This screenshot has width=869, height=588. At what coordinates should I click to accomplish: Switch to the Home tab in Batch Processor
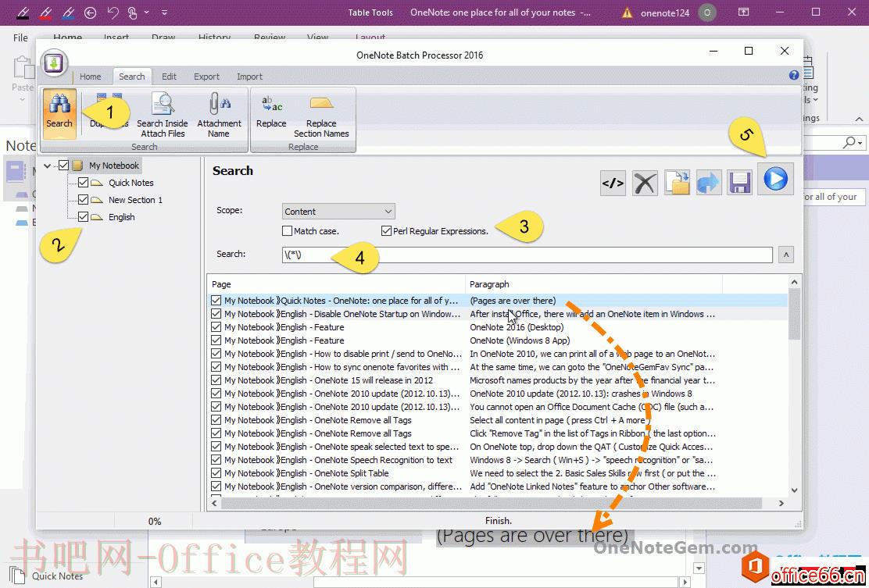click(x=91, y=77)
